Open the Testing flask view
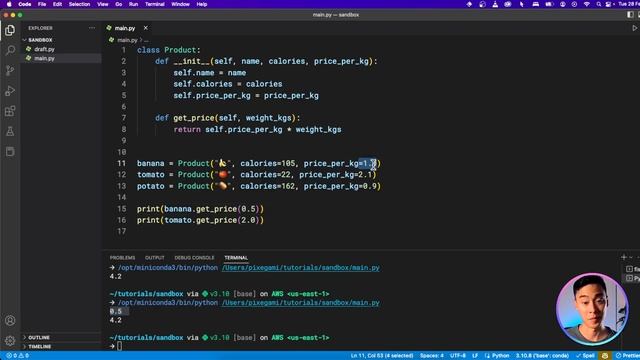The width and height of the screenshot is (640, 360). coord(10,131)
